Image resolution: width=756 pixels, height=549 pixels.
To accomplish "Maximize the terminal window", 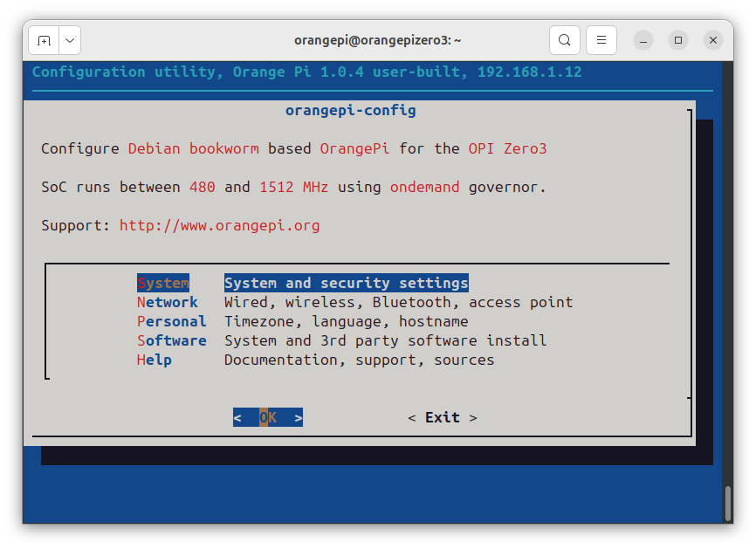I will point(678,40).
